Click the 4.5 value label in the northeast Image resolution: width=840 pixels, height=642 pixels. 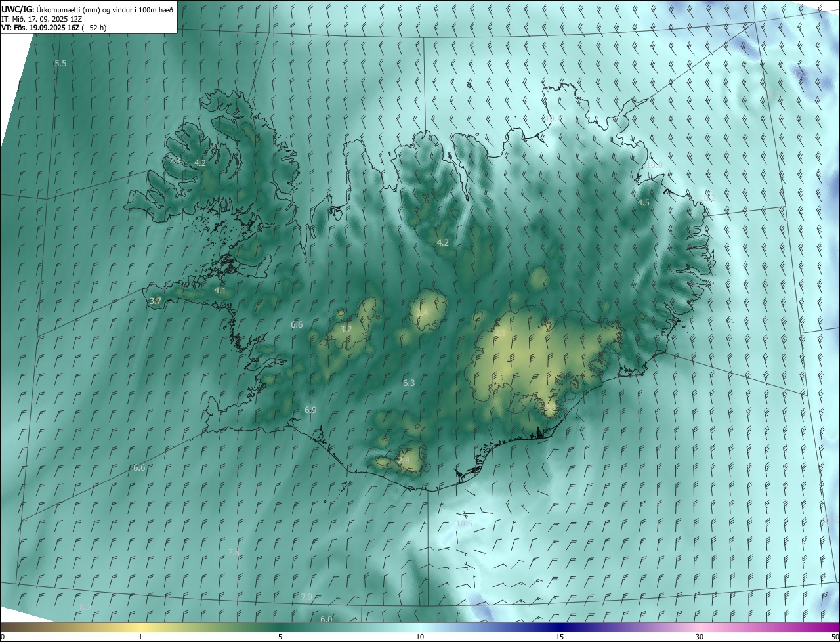pos(644,202)
